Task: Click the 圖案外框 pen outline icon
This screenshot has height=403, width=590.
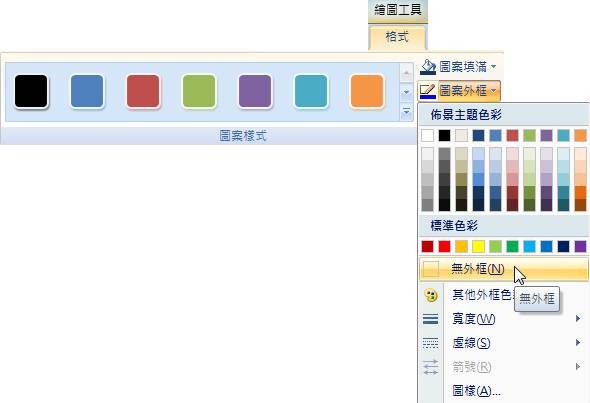Action: pos(427,91)
